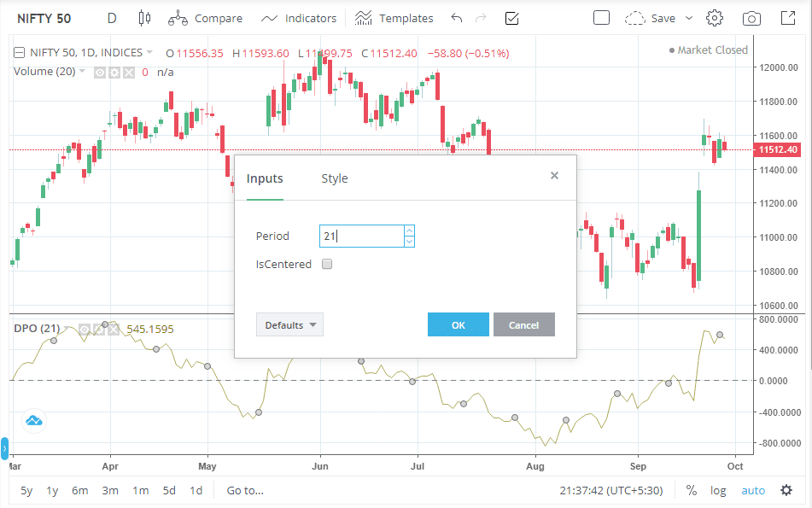The height and width of the screenshot is (508, 812).
Task: Take a chart snapshot with the camera icon
Action: (751, 19)
